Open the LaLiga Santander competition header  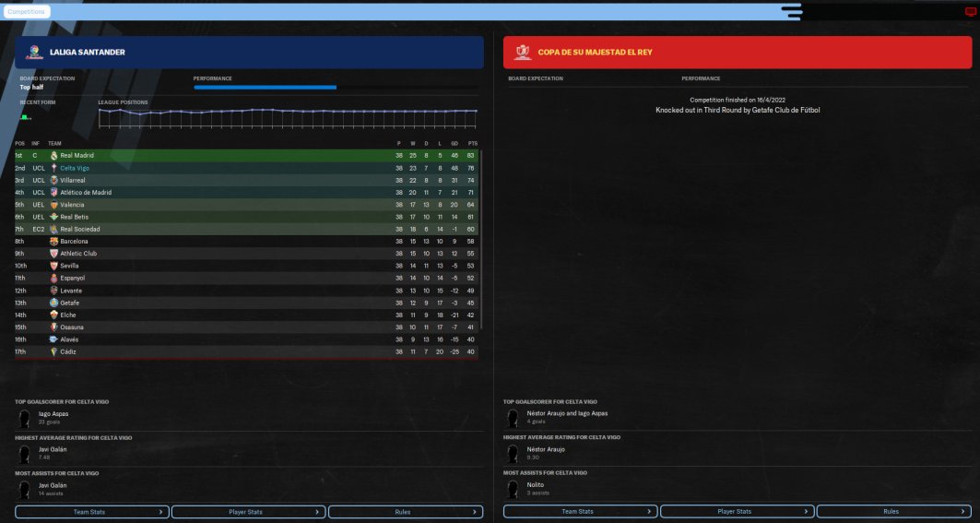click(x=249, y=52)
